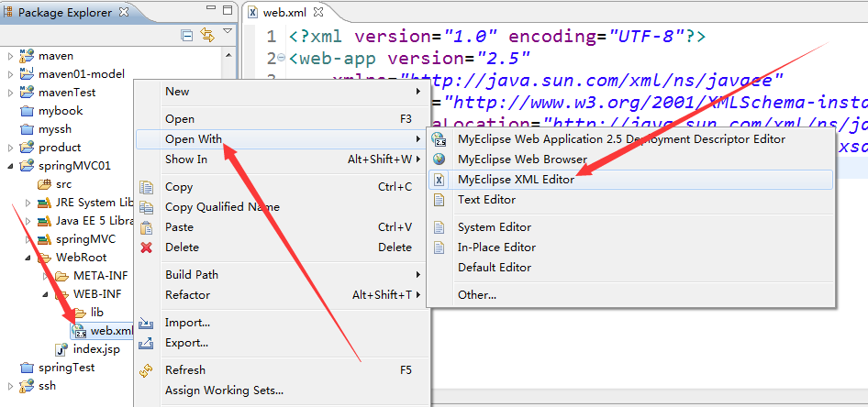
Task: Click the web.xml tab file icon
Action: tap(253, 12)
